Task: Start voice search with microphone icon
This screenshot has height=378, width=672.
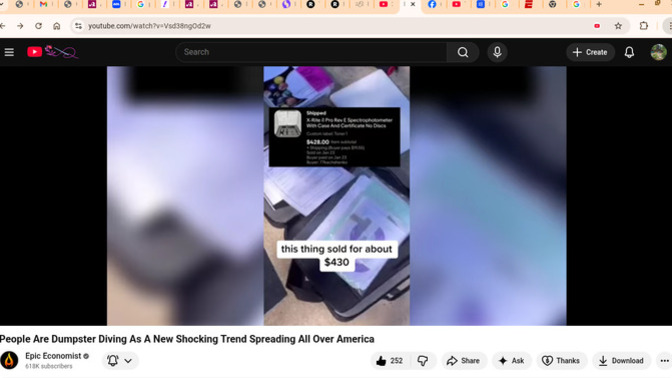Action: [x=497, y=52]
